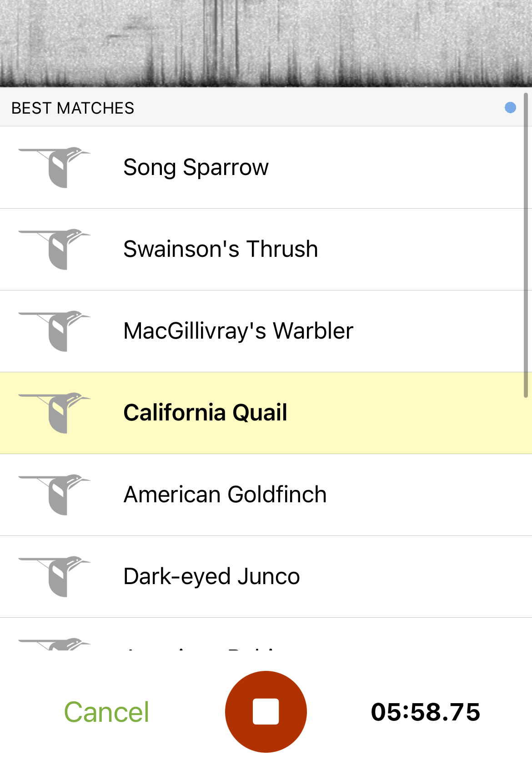Select the MacGillivray's Warbler entry
Viewport: 532px width, 765px height.
point(238,331)
